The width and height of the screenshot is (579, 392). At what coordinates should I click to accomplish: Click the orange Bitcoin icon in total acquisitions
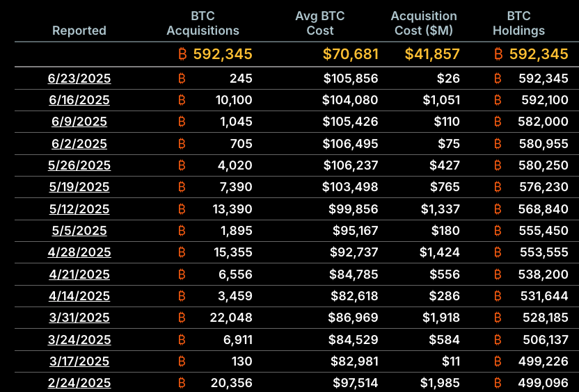[x=184, y=54]
